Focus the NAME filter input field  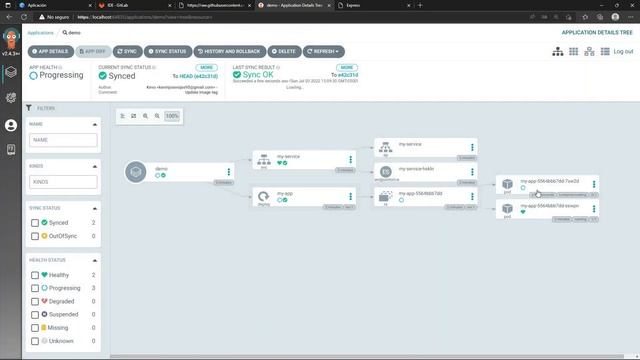[x=63, y=140]
